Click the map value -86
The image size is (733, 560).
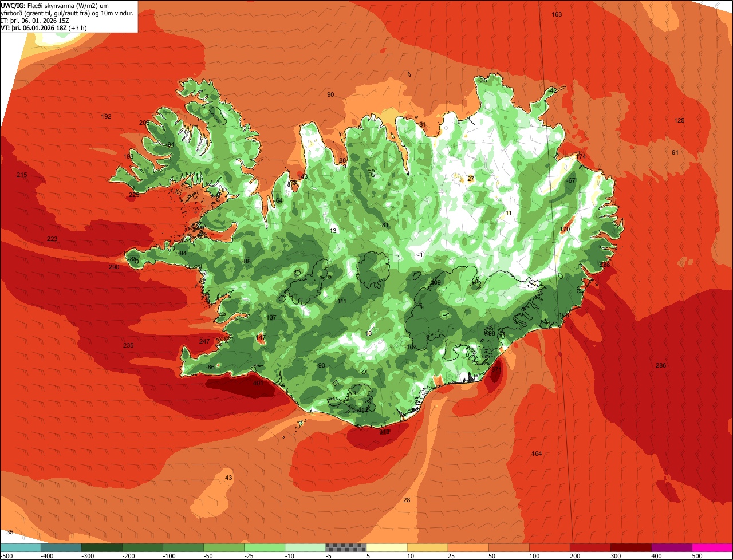(x=210, y=367)
